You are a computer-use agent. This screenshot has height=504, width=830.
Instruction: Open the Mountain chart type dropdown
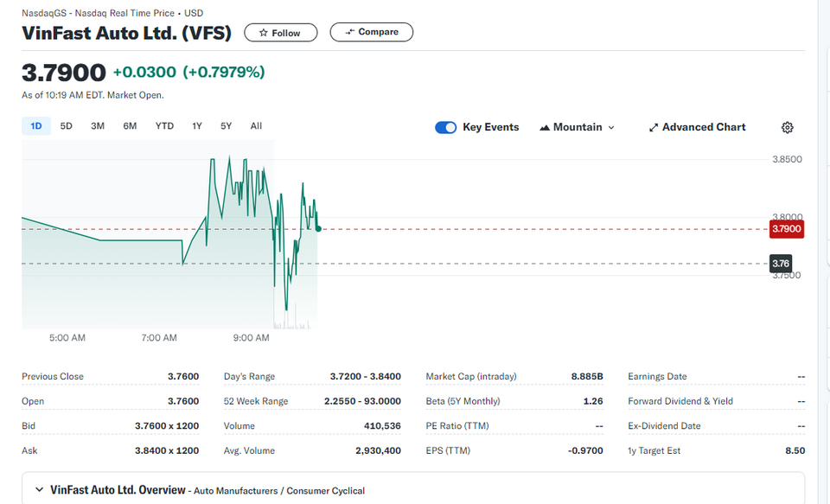[577, 127]
